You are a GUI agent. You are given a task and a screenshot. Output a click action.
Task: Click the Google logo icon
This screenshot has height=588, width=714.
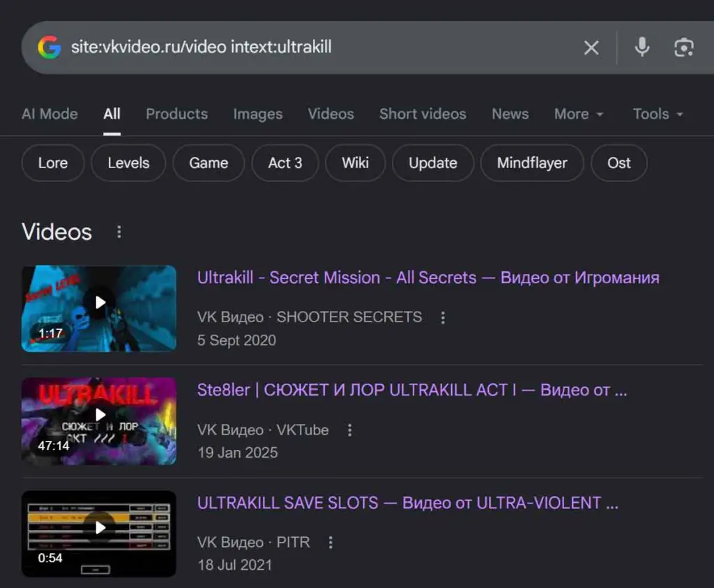[50, 47]
